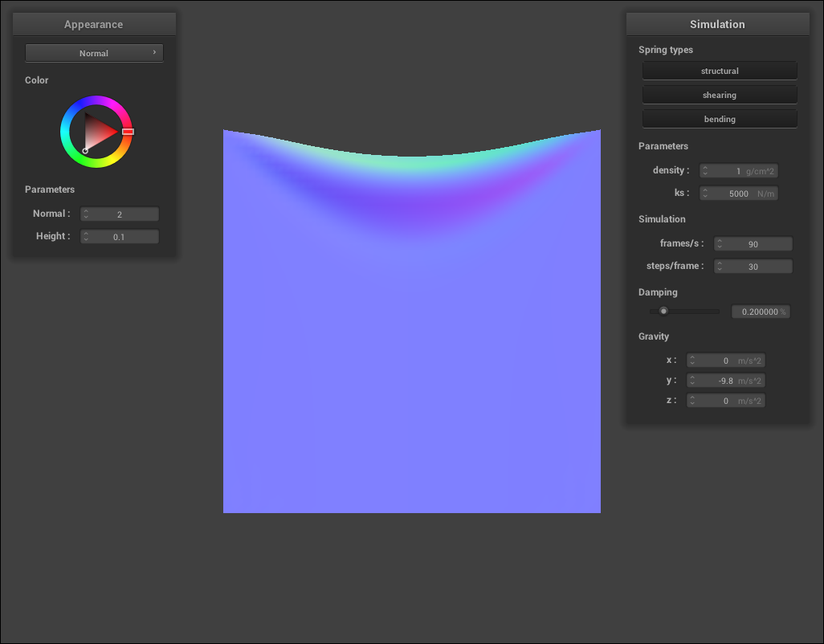Click the Simulation panel title bar

click(x=717, y=24)
